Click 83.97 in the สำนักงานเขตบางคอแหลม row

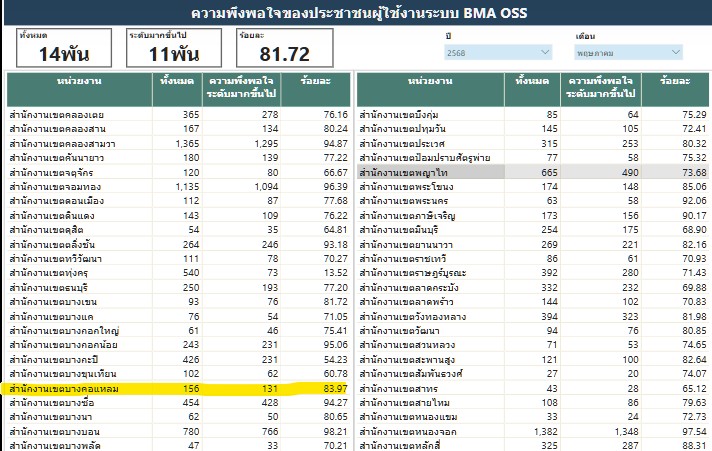[336, 388]
